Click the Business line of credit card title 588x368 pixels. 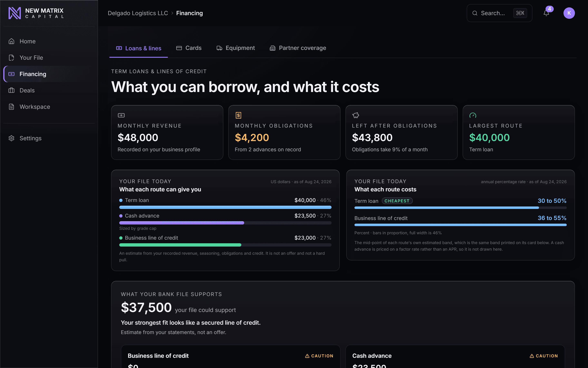pyautogui.click(x=158, y=356)
